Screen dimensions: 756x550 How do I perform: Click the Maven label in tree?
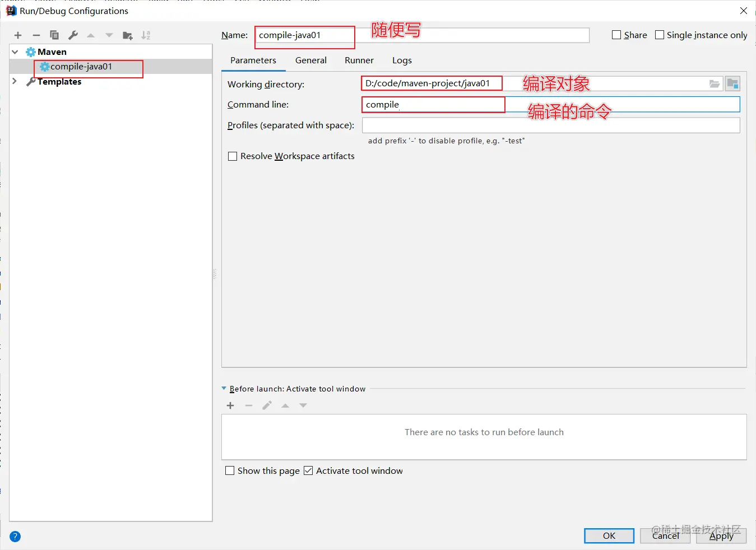tap(52, 52)
